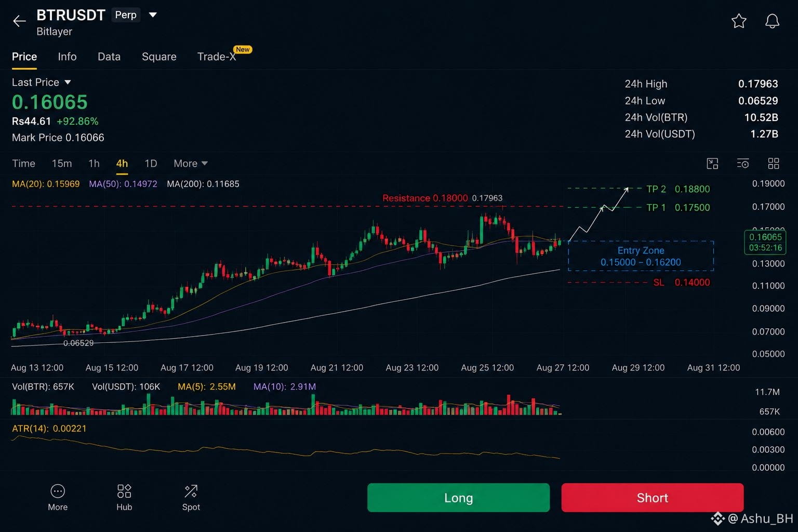The image size is (798, 532).
Task: Open the Data tab
Action: pos(109,57)
